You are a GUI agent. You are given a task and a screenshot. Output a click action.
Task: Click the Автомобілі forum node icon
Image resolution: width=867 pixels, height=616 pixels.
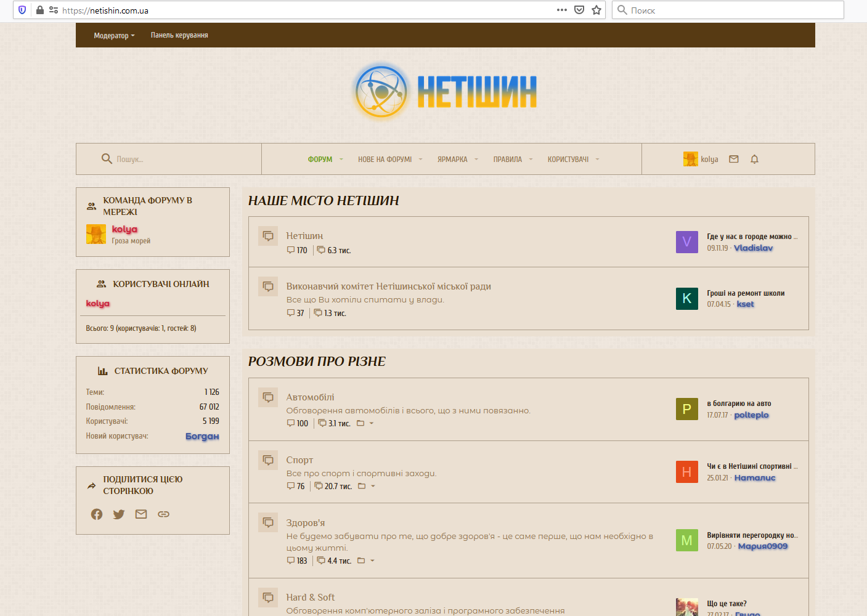click(268, 397)
